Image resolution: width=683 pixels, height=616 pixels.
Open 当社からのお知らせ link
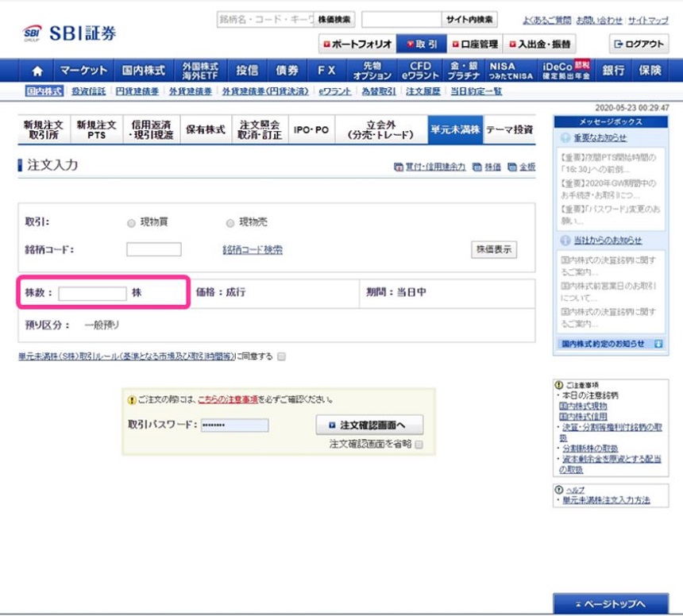[608, 241]
